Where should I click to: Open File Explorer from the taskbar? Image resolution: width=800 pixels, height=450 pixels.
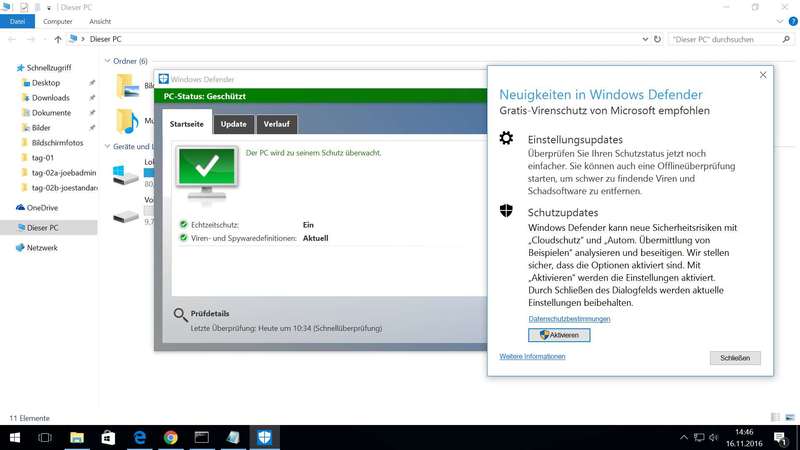click(x=77, y=438)
